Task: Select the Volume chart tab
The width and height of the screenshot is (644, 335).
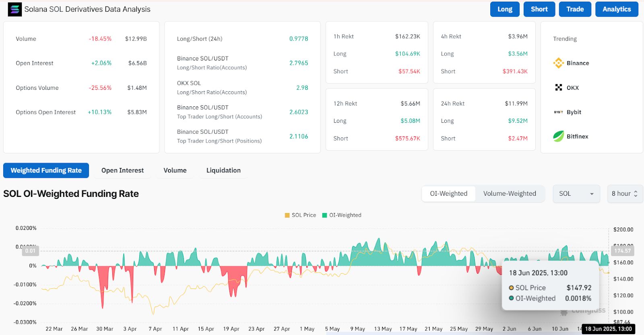Action: point(175,170)
